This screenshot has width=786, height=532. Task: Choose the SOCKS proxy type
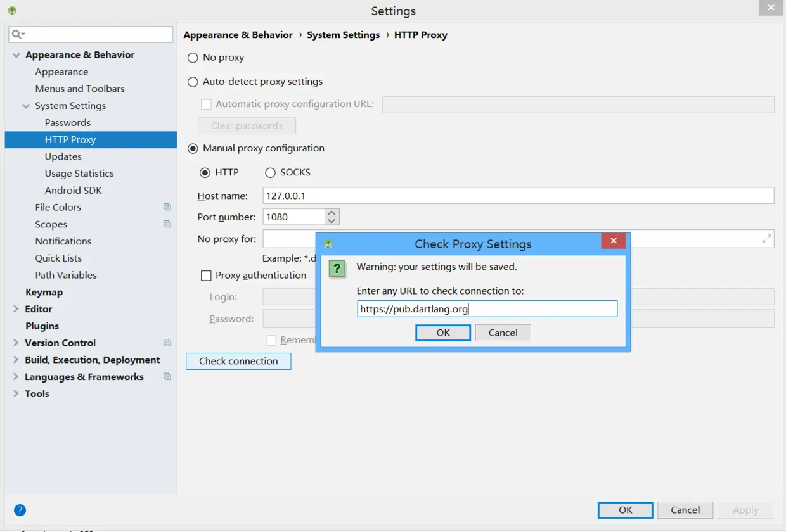(270, 172)
